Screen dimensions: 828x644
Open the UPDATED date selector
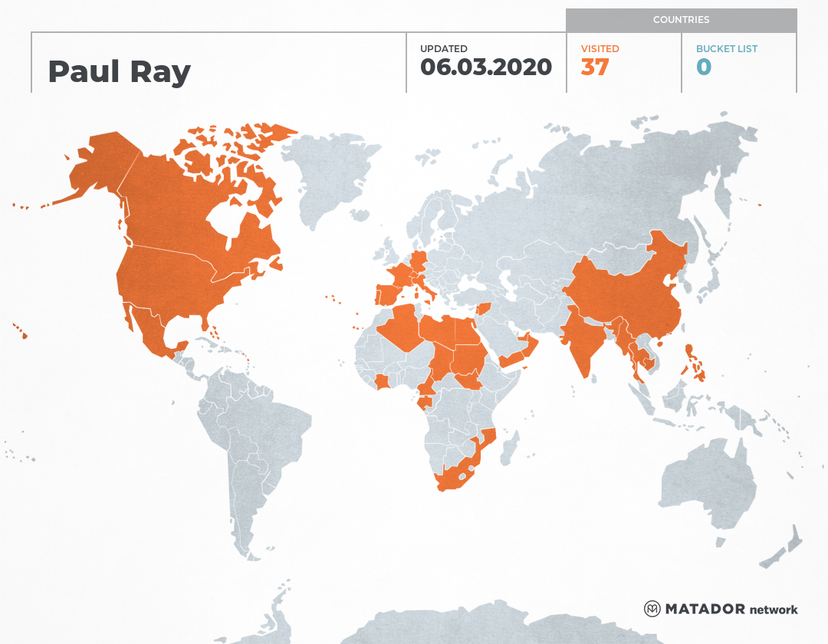487,67
